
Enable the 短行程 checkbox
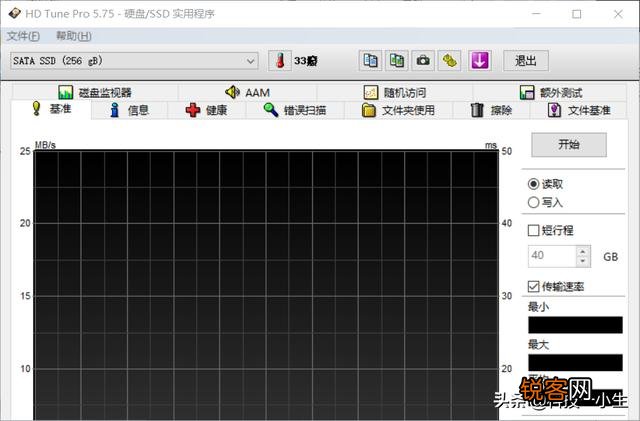pyautogui.click(x=533, y=230)
